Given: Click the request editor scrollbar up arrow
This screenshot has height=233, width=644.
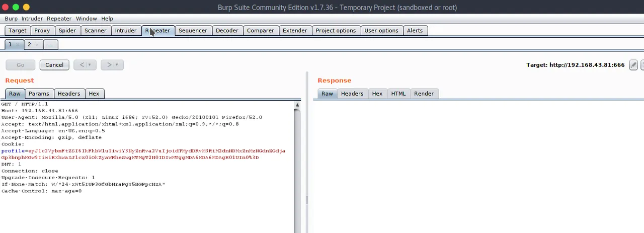Looking at the screenshot, I should click(297, 105).
